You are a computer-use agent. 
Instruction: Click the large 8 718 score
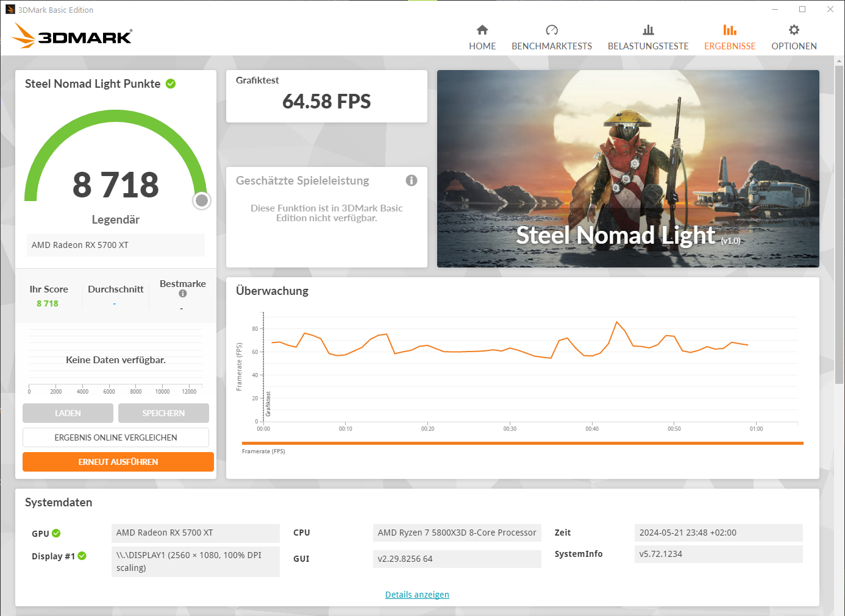[116, 185]
